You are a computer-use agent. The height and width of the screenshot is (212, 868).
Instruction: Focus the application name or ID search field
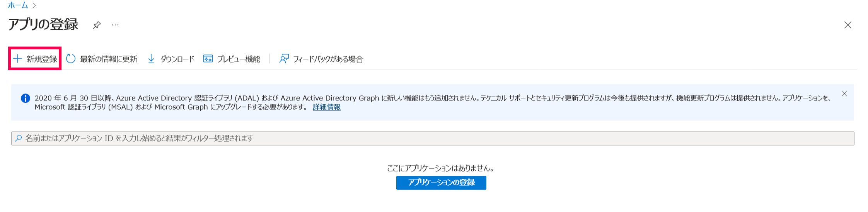(x=433, y=138)
